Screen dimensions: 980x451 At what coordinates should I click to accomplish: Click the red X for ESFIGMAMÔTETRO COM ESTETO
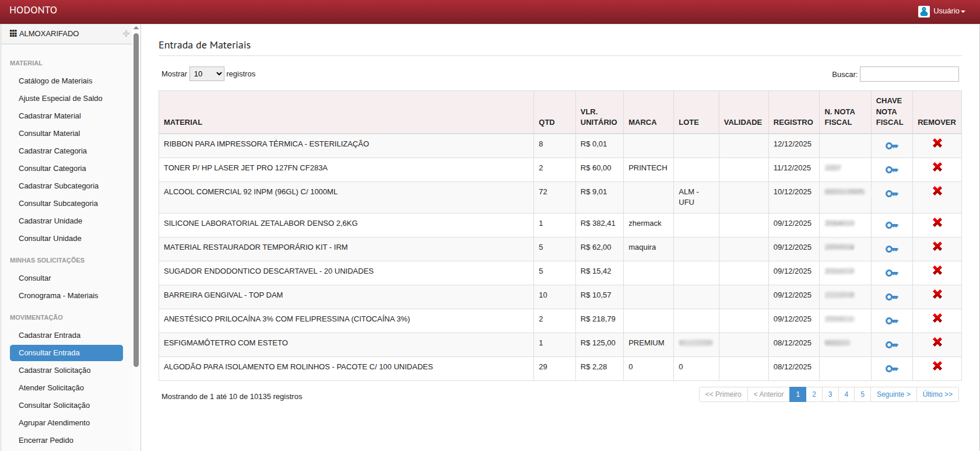[x=937, y=342]
